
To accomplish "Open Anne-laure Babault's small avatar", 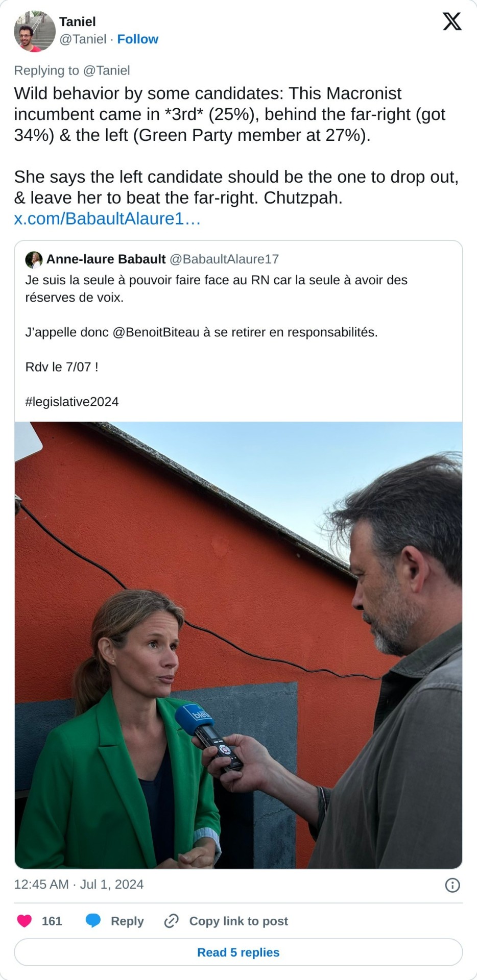I will tap(34, 259).
